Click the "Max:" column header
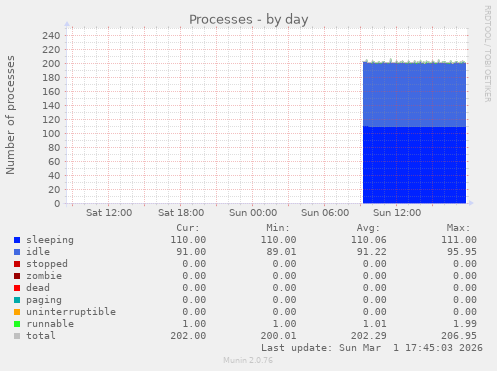This screenshot has width=497, height=371. tap(458, 228)
